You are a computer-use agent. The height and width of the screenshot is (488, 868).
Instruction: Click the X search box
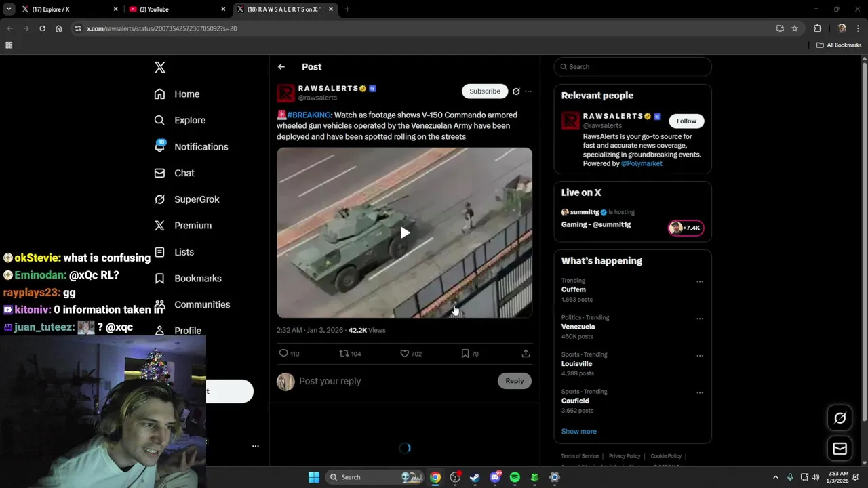point(633,66)
